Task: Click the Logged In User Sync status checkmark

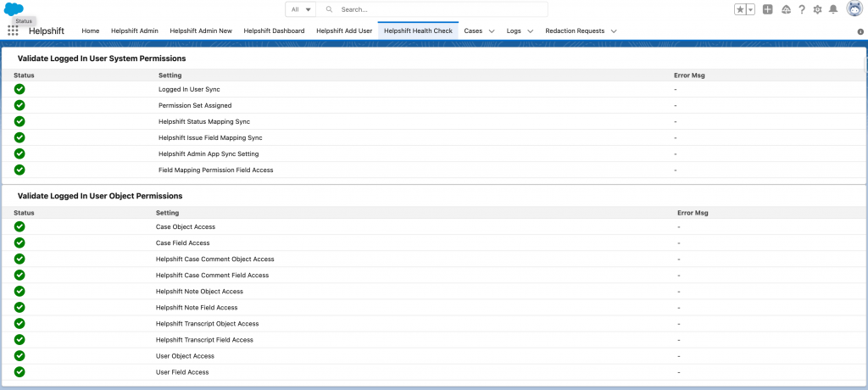Action: [19, 88]
